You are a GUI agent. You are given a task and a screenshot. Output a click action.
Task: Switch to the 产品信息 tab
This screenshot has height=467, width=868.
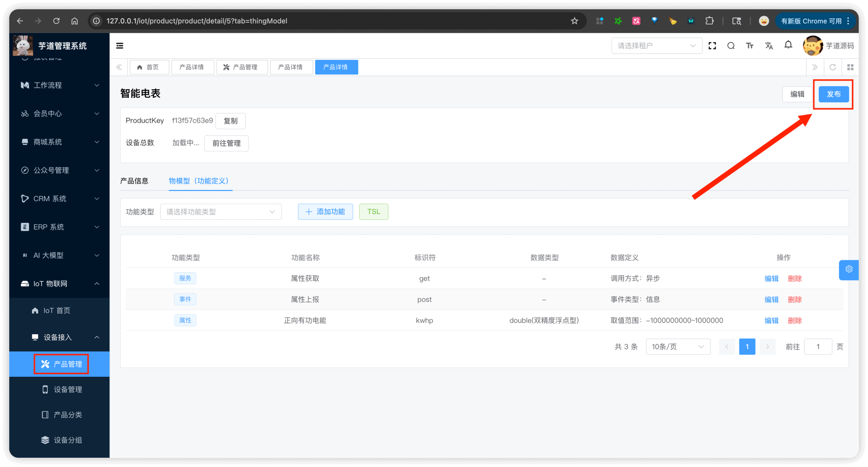click(x=134, y=180)
